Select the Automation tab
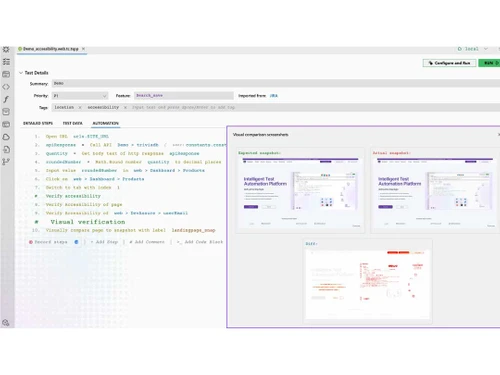The width and height of the screenshot is (500, 375). point(105,123)
